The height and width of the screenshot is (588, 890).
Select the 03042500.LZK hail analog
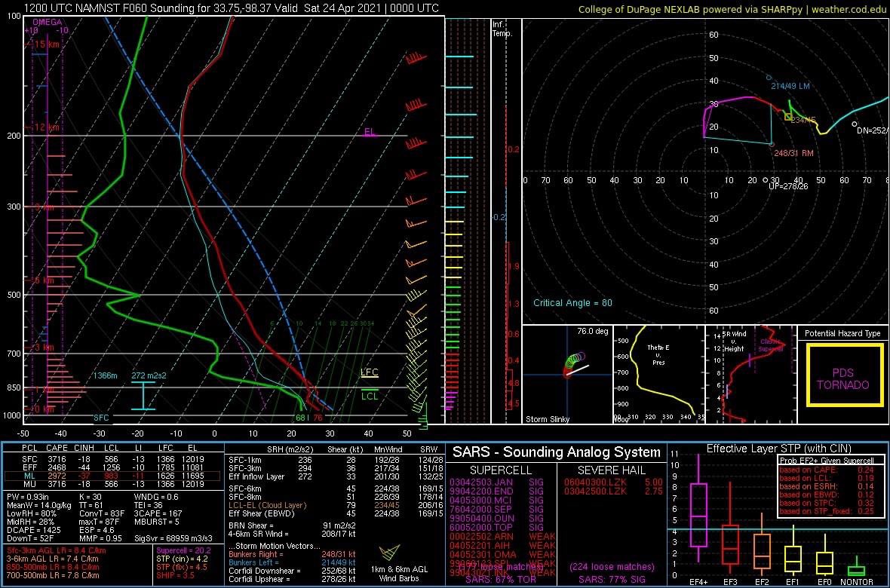613,491
